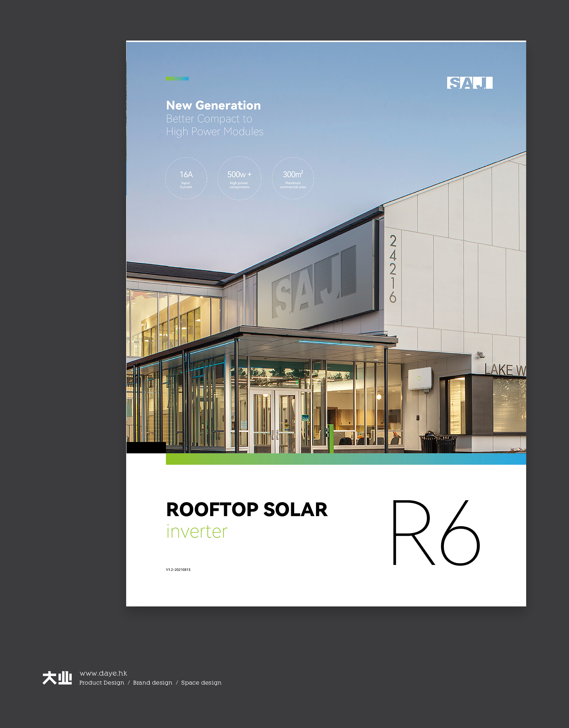Click the green 'inverter' word
Image resolution: width=569 pixels, height=728 pixels.
point(197,531)
